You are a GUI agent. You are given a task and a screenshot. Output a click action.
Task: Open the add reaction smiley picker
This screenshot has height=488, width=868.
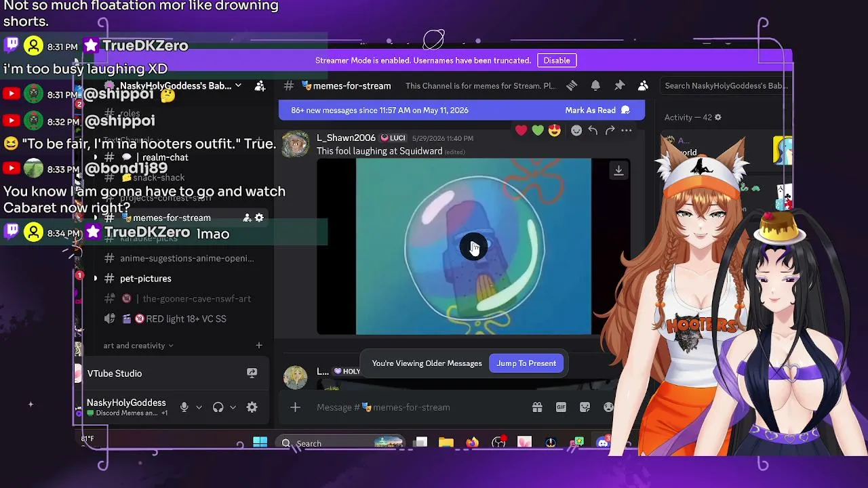click(576, 130)
